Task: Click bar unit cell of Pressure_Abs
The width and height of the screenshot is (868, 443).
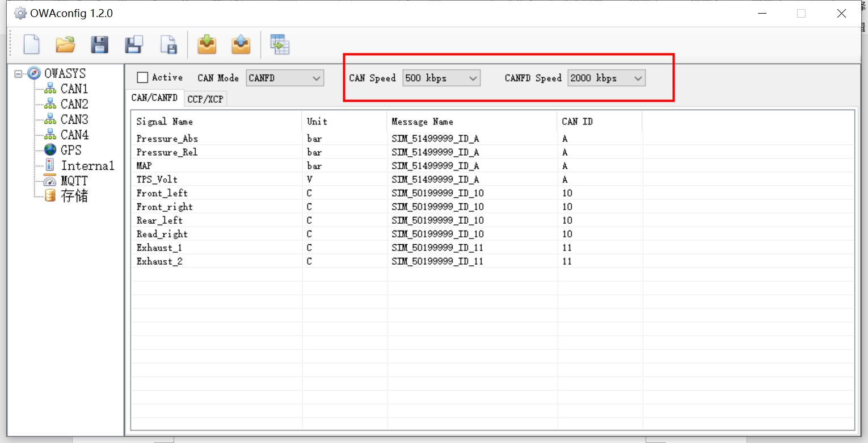Action: coord(344,139)
